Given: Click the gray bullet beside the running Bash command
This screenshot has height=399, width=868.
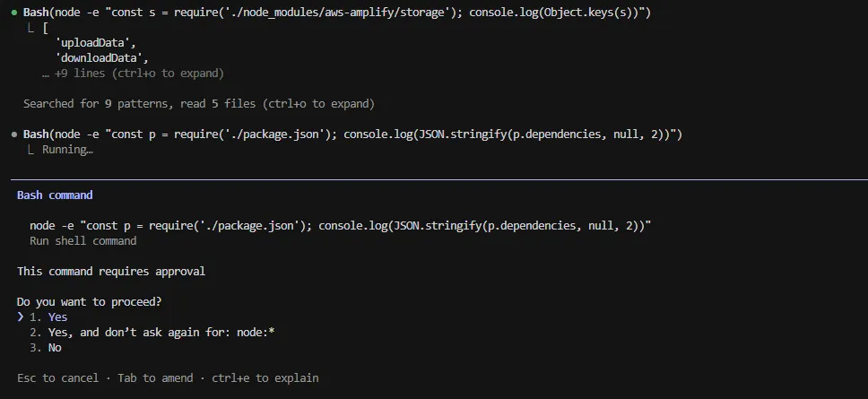Looking at the screenshot, I should point(14,134).
